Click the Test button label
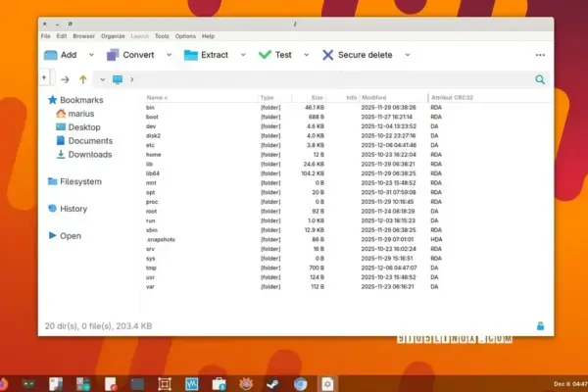 [x=283, y=55]
